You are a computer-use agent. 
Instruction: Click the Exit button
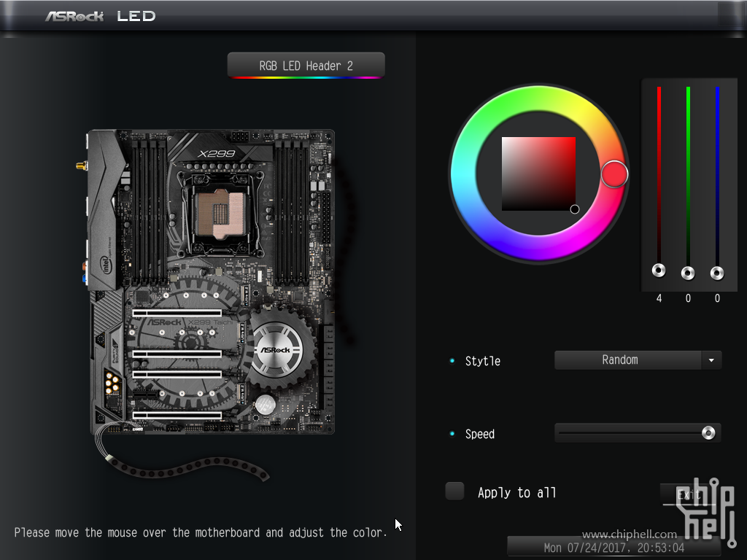coord(689,494)
